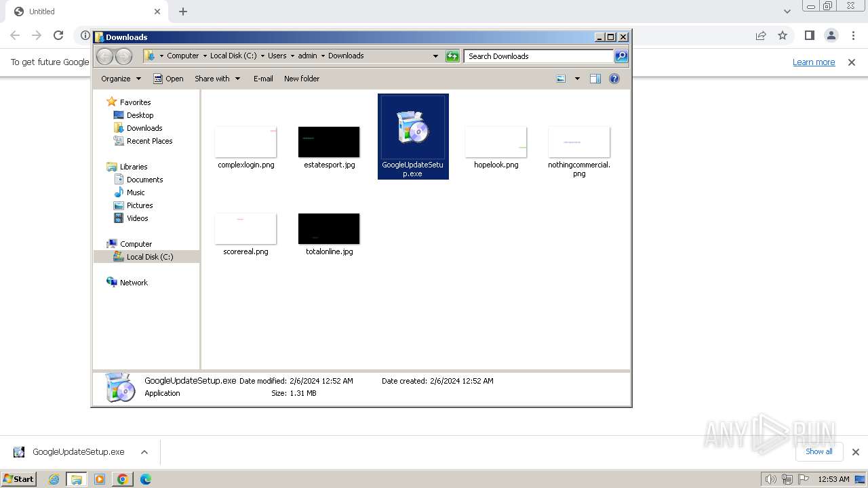
Task: Click Local Disk (C:) breadcrumb segment
Action: click(233, 56)
